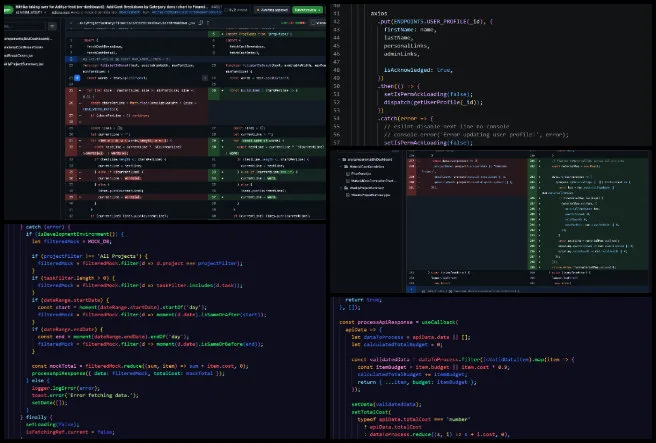Click the 'isFetchingRef.current = false;' line

tap(70, 432)
